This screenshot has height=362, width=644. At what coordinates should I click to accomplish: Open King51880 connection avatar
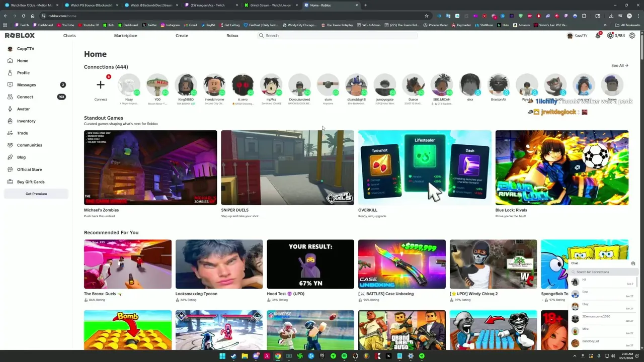coord(186,85)
